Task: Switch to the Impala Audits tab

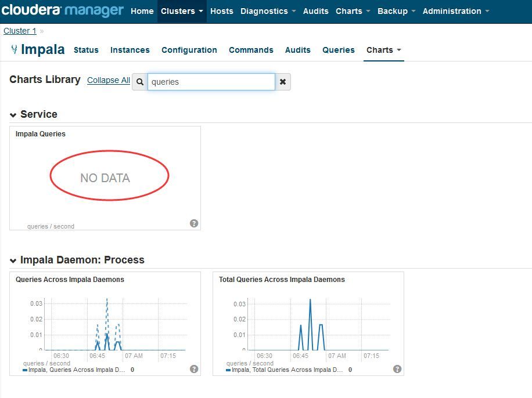Action: click(x=298, y=50)
